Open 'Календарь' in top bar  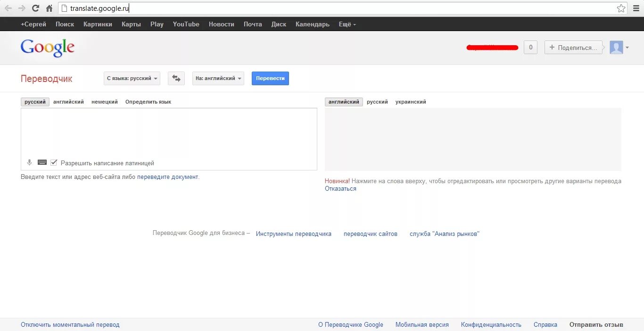point(313,24)
